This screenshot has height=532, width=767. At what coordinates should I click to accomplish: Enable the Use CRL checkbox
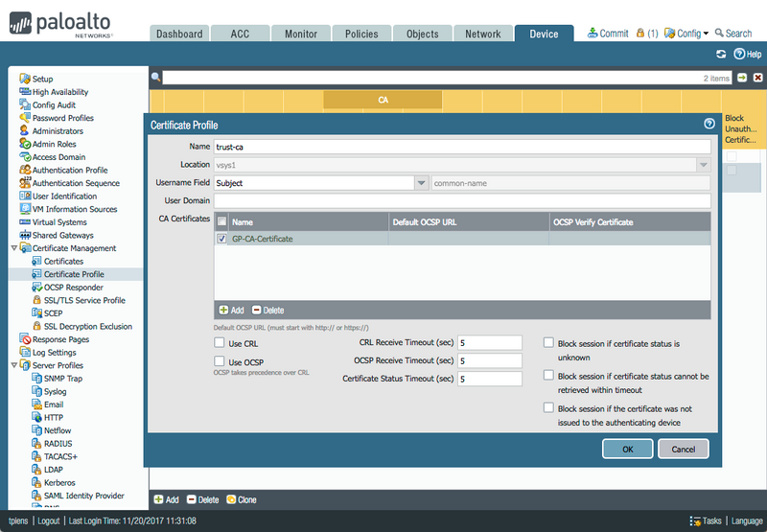point(220,342)
